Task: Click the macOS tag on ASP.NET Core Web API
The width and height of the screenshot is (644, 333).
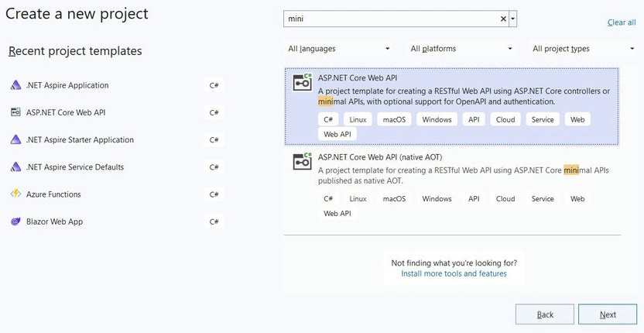Action: pyautogui.click(x=394, y=119)
